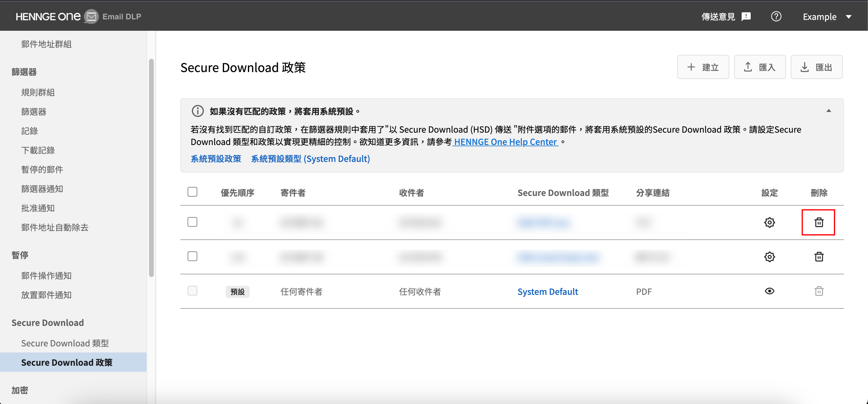
Task: Open settings gear for the first policy row
Action: tap(769, 223)
